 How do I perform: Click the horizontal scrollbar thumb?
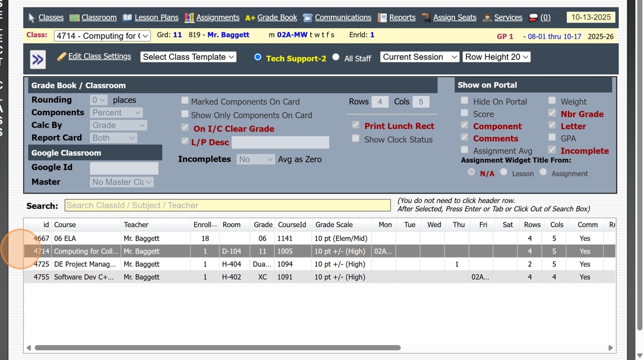(218, 348)
